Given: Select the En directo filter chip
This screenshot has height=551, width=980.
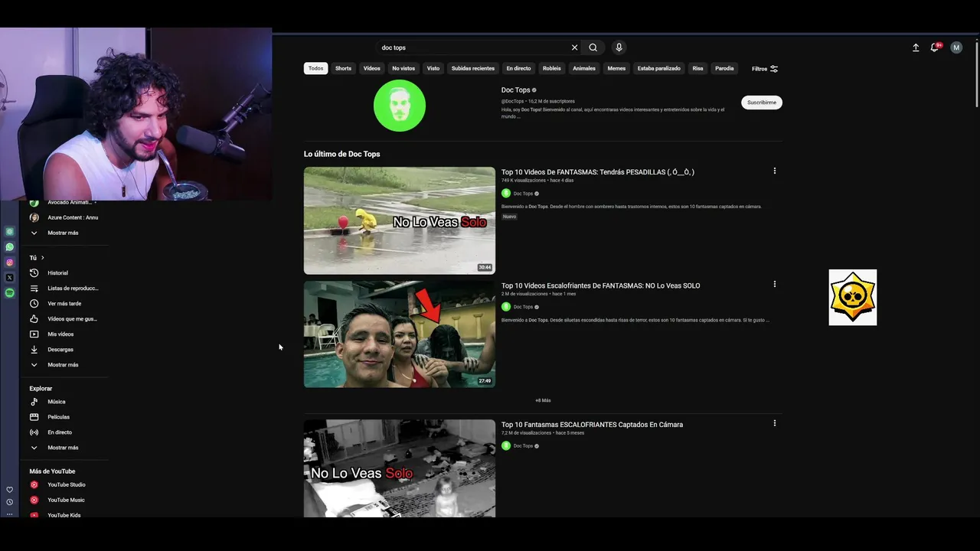Looking at the screenshot, I should 518,69.
